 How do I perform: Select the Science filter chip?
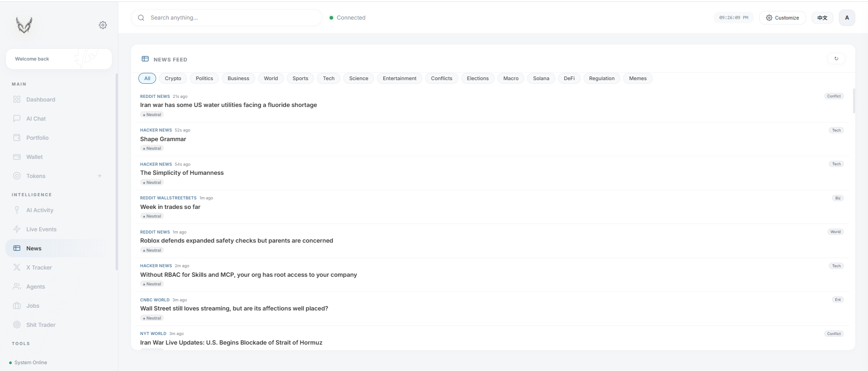[359, 78]
